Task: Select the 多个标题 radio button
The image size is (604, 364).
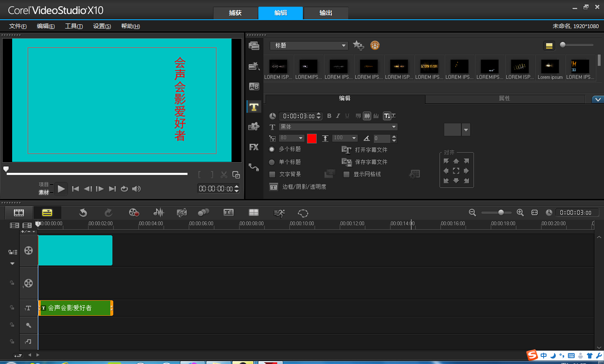Action: coord(272,149)
